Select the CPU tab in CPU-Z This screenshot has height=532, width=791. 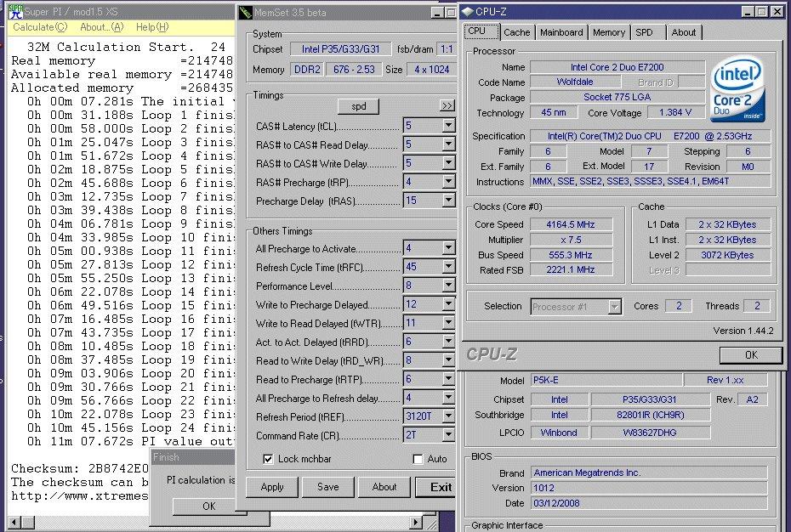[481, 31]
